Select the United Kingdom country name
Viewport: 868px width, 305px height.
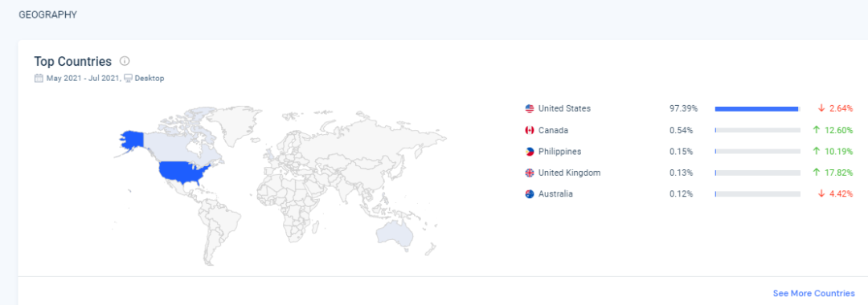569,173
